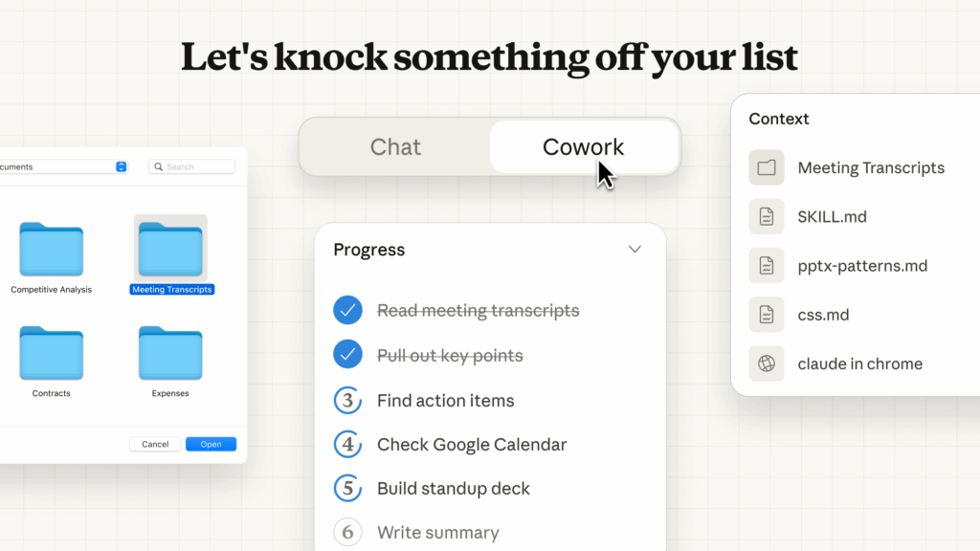Open the SKILL.md document icon

(x=767, y=216)
